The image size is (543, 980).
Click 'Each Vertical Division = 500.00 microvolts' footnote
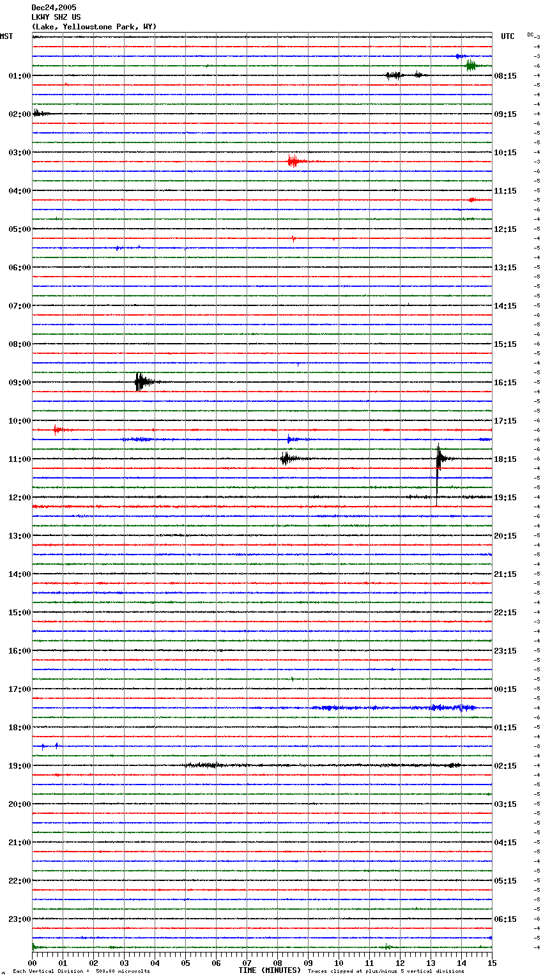coord(81,972)
